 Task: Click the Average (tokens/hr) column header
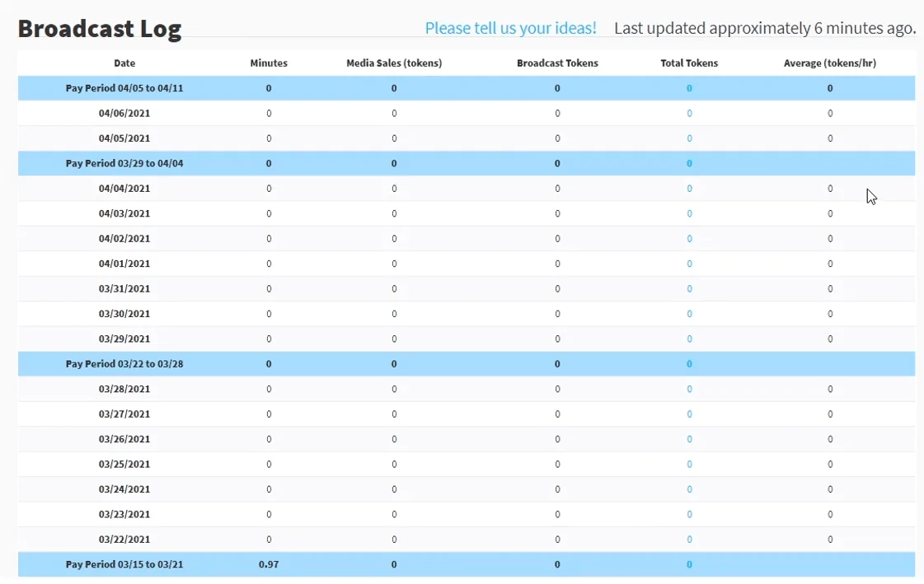tap(830, 63)
